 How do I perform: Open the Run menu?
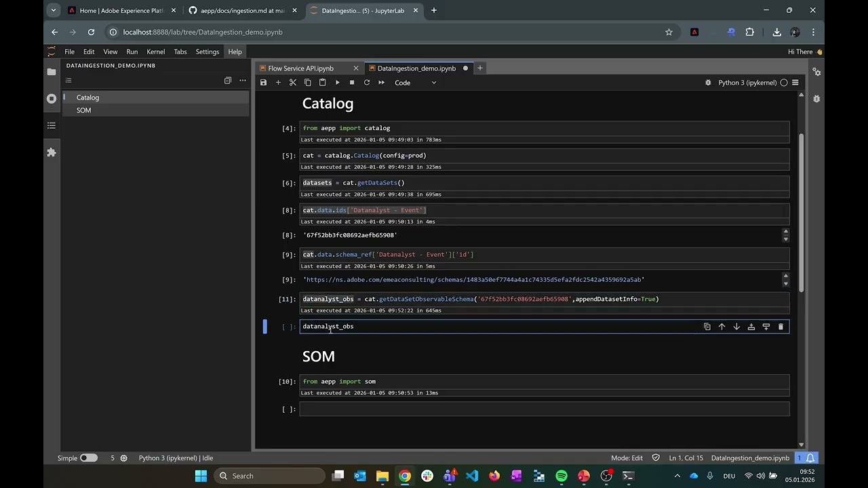point(132,52)
